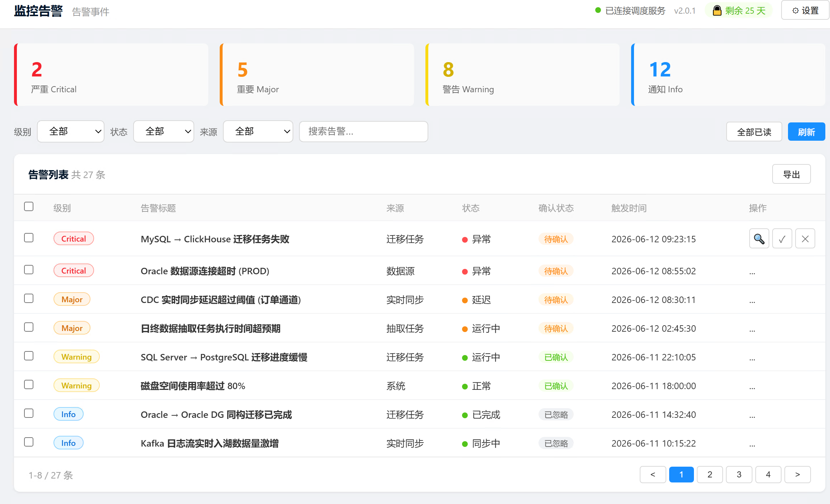Image resolution: width=830 pixels, height=504 pixels.
Task: Check the Kafka 日志流实时入湖数据量激增 row
Action: click(29, 442)
